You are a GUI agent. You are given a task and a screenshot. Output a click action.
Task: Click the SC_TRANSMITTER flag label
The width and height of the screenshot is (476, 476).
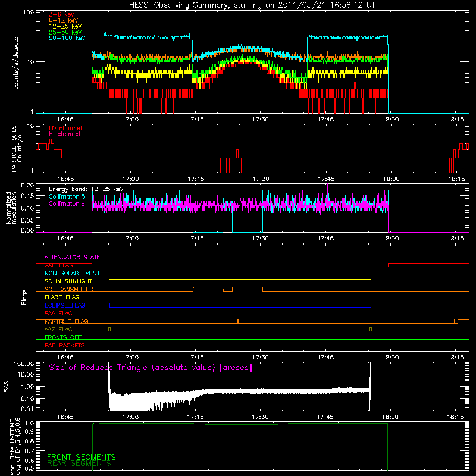point(69,289)
